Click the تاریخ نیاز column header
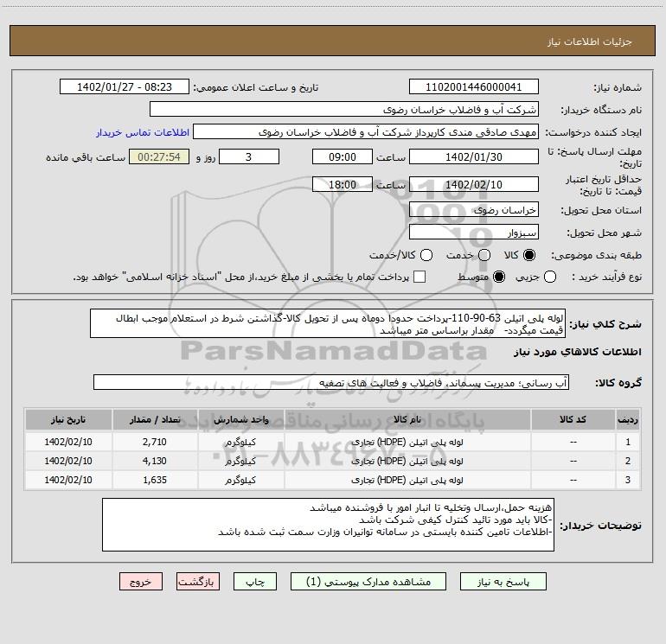 [x=68, y=420]
